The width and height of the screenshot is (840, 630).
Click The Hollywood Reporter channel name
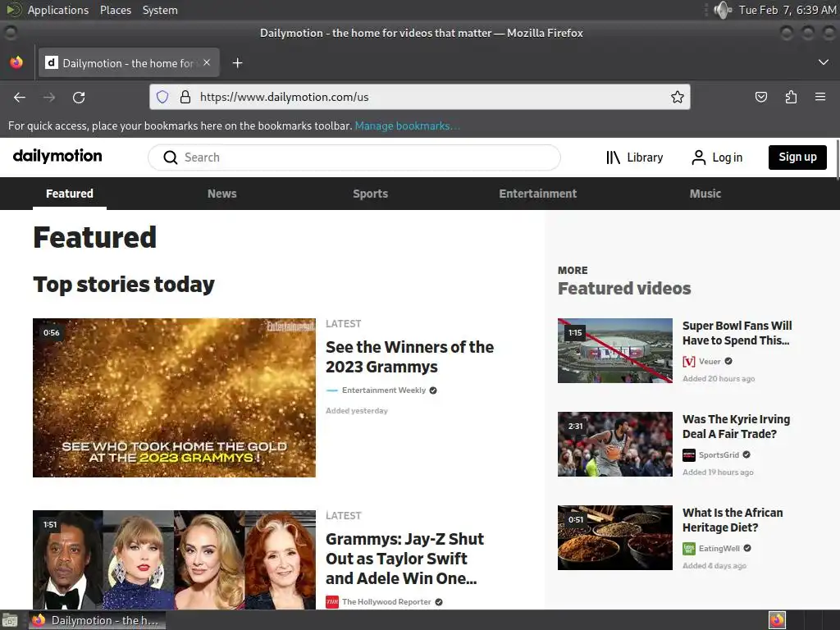[386, 601]
